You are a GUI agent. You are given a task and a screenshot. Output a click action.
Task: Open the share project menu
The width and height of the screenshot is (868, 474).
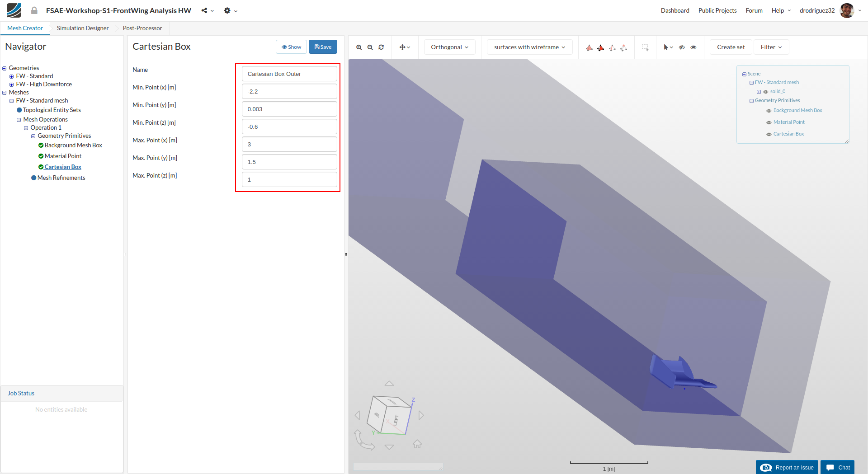tap(208, 11)
